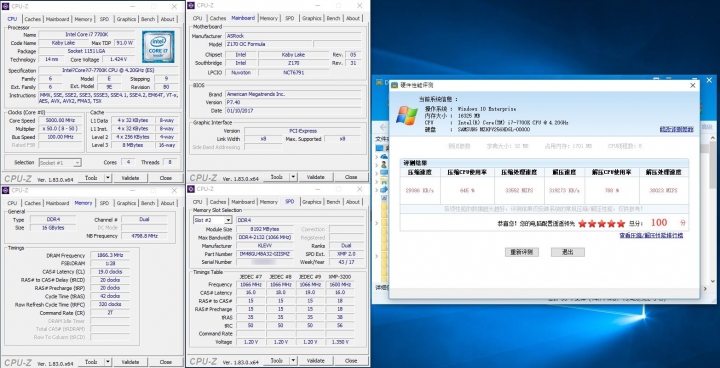Click the five red stars rating
The width and height of the screenshot is (720, 368).
click(x=602, y=224)
